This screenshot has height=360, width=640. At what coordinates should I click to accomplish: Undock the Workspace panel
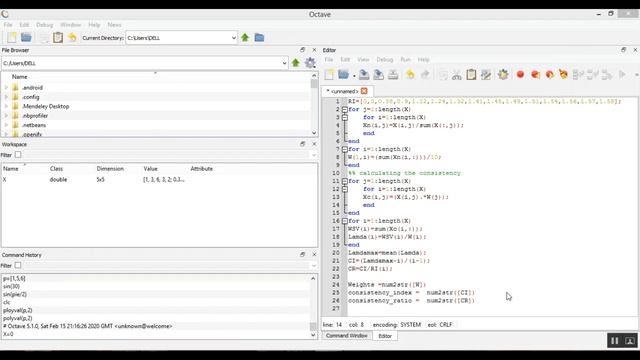302,144
